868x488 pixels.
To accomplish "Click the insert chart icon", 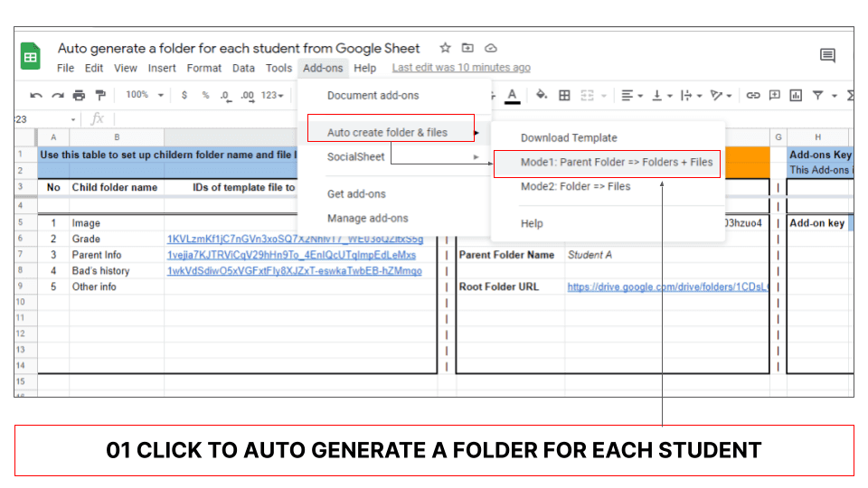I will pyautogui.click(x=796, y=95).
